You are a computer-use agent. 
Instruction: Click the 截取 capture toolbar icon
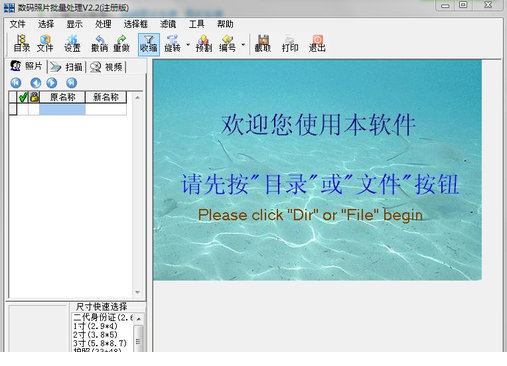pos(263,44)
